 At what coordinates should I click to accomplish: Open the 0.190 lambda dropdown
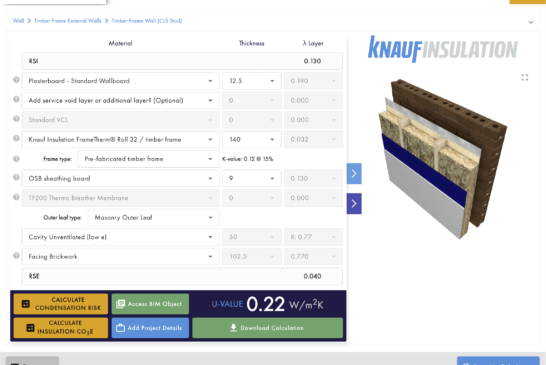[x=313, y=81]
